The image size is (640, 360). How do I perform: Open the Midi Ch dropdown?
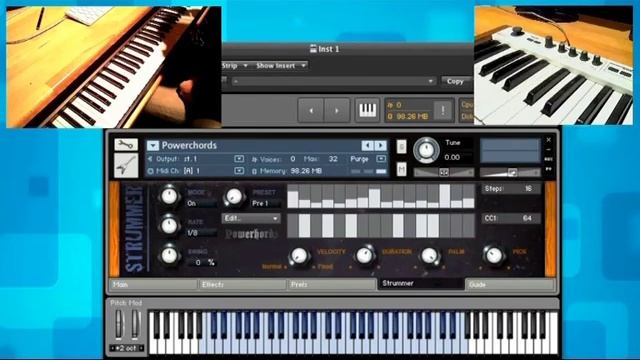coord(239,171)
